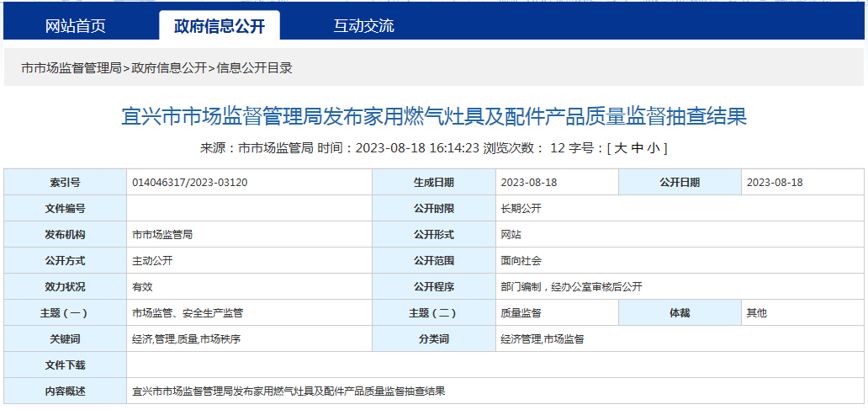Select index number 014046317/2023-03120
Image resolution: width=868 pixels, height=410 pixels.
point(190,183)
